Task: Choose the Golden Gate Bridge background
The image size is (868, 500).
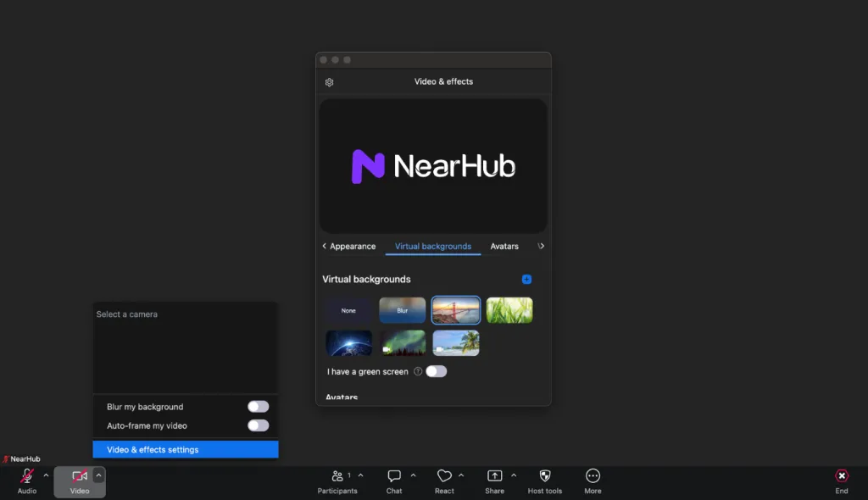Action: 456,310
